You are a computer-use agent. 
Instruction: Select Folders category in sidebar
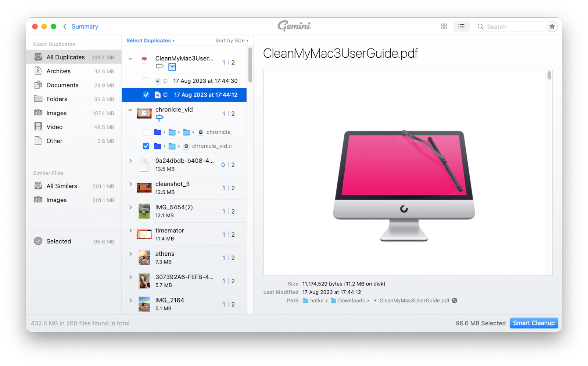(x=74, y=99)
